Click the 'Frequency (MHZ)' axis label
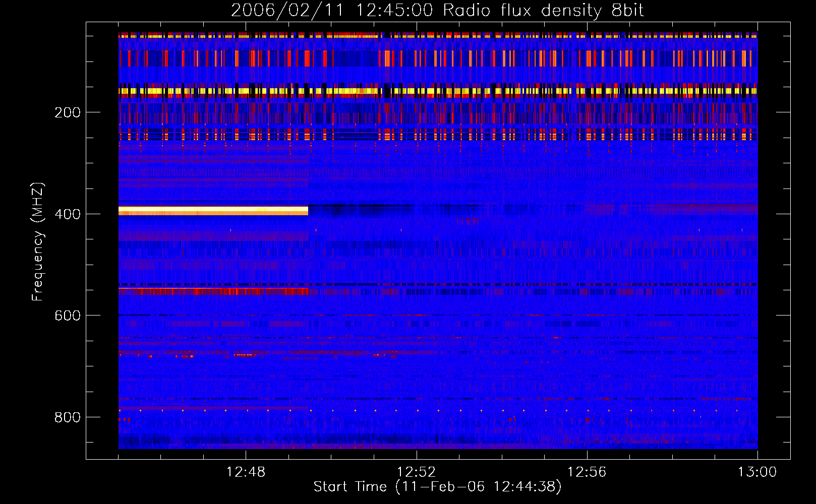The width and height of the screenshot is (816, 504). [x=38, y=241]
